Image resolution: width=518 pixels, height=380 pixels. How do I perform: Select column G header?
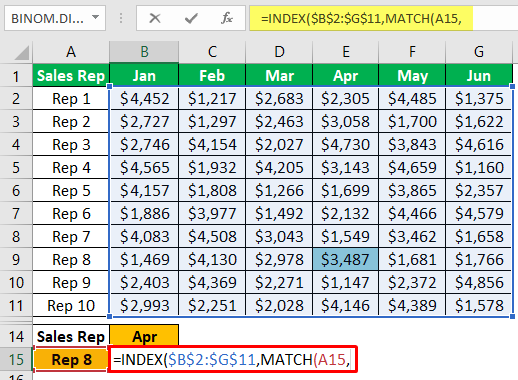click(479, 52)
